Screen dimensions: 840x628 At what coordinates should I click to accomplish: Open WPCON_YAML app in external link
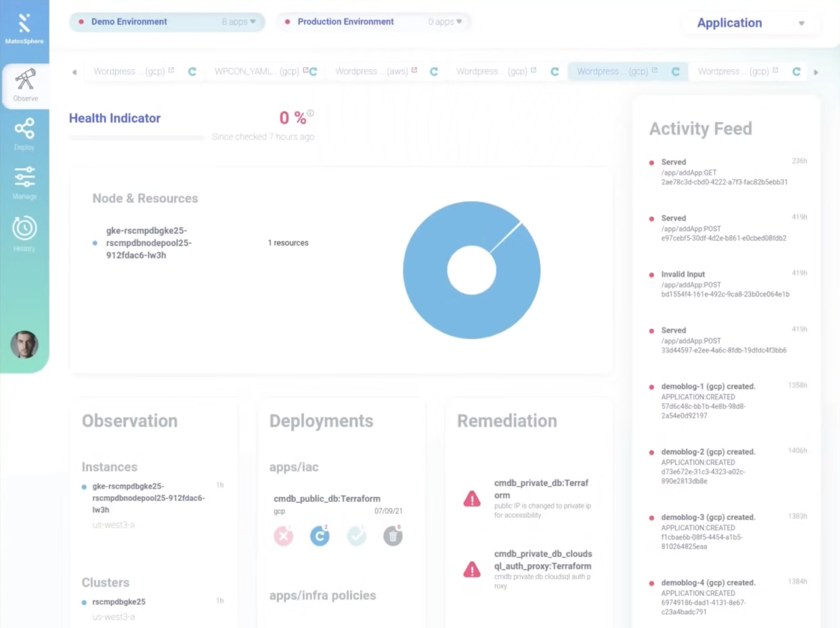pos(305,70)
